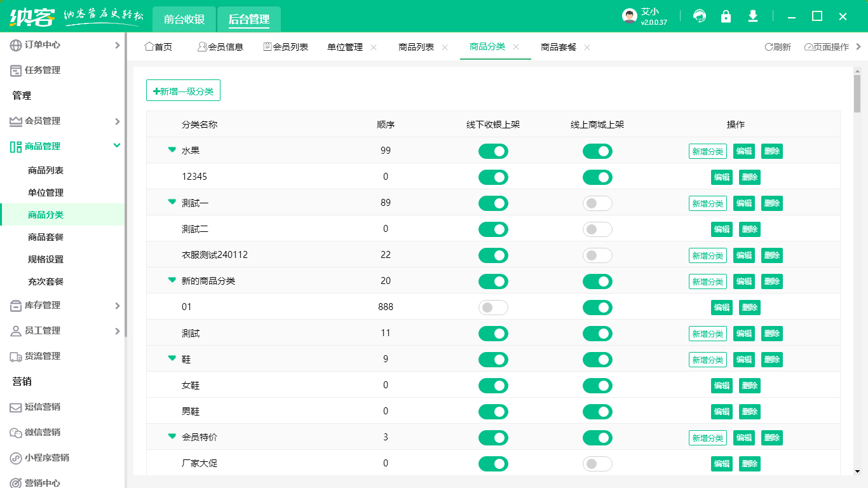Click 编辑 on the 女鞋 row
The width and height of the screenshot is (868, 488).
click(x=721, y=385)
